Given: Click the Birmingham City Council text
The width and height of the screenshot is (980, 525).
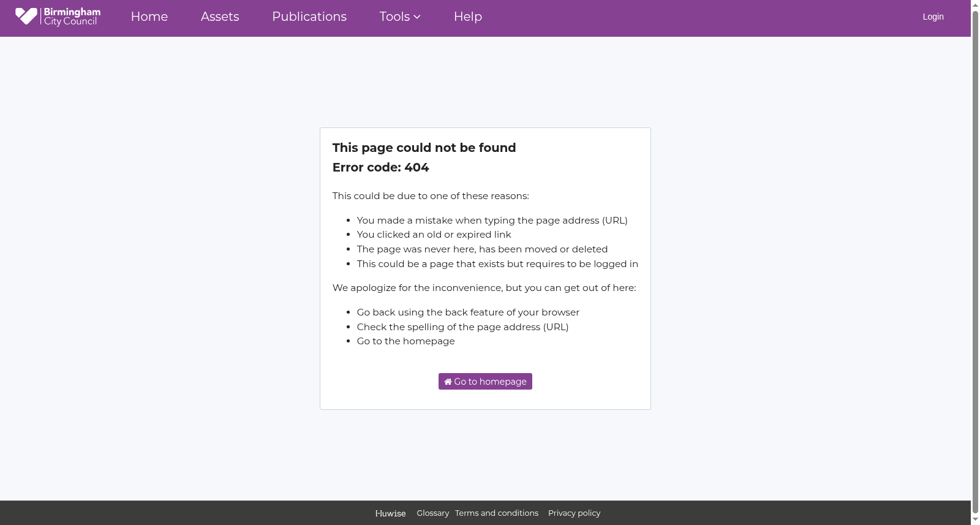Looking at the screenshot, I should point(72,17).
